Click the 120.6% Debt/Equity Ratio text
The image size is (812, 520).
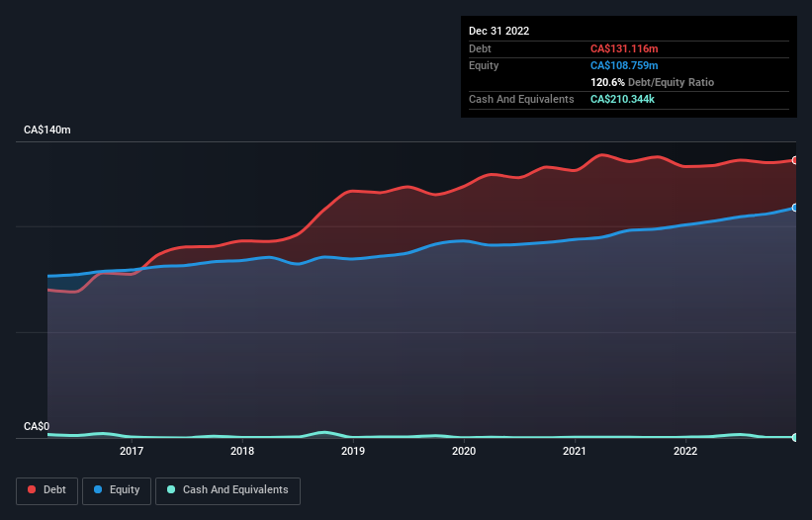coord(652,82)
